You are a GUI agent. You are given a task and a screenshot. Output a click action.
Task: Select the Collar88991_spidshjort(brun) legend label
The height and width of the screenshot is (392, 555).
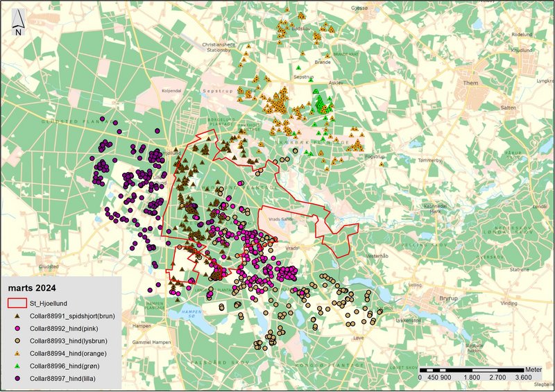76,316
